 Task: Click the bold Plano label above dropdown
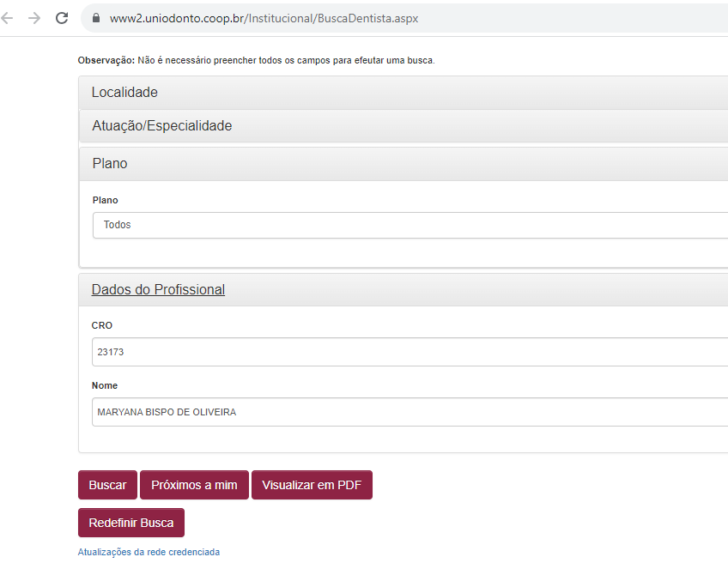(105, 200)
